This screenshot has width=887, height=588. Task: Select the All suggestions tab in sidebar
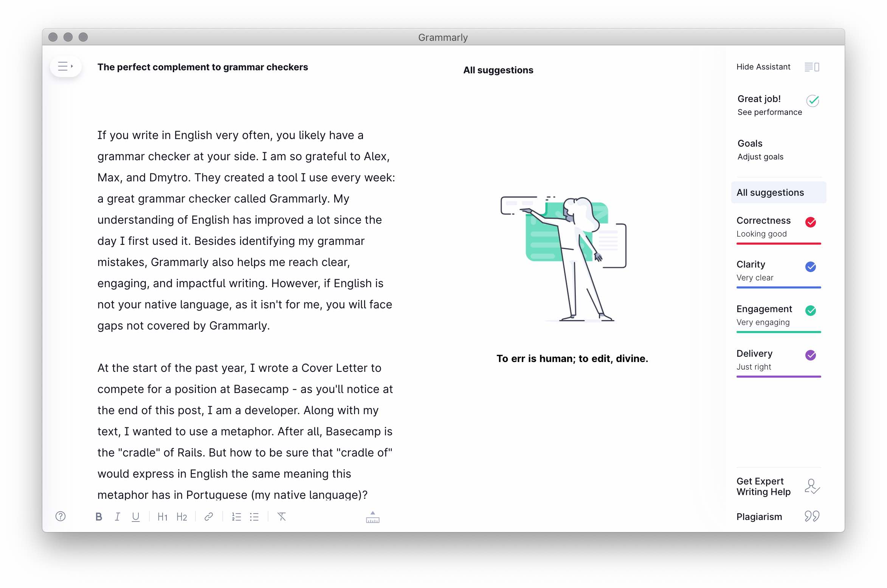coord(778,192)
